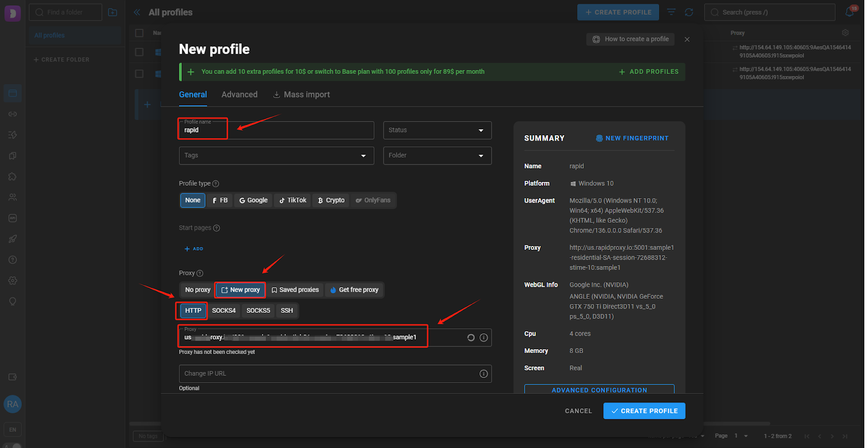Tick the select-all profiles checkbox
868x448 pixels.
click(139, 33)
